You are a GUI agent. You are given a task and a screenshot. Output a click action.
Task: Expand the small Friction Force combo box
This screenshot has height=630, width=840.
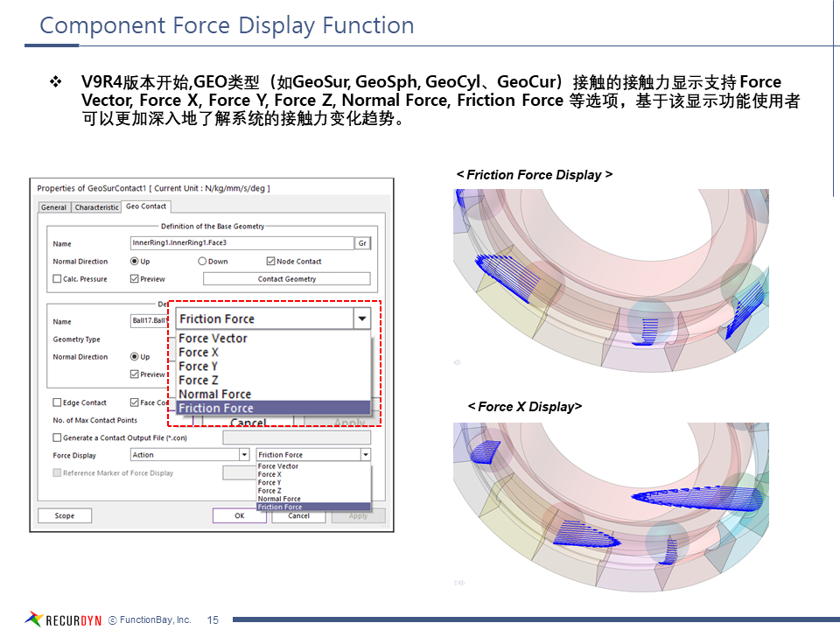click(365, 455)
